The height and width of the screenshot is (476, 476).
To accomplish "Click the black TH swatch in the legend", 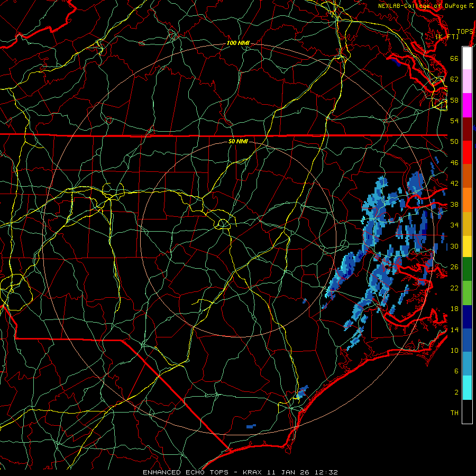I will coord(467,411).
